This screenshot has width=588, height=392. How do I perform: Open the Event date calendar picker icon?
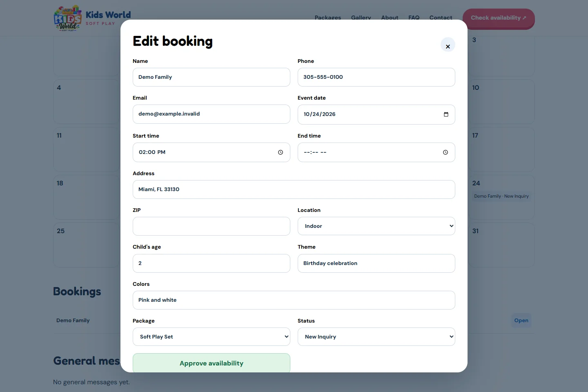(446, 114)
